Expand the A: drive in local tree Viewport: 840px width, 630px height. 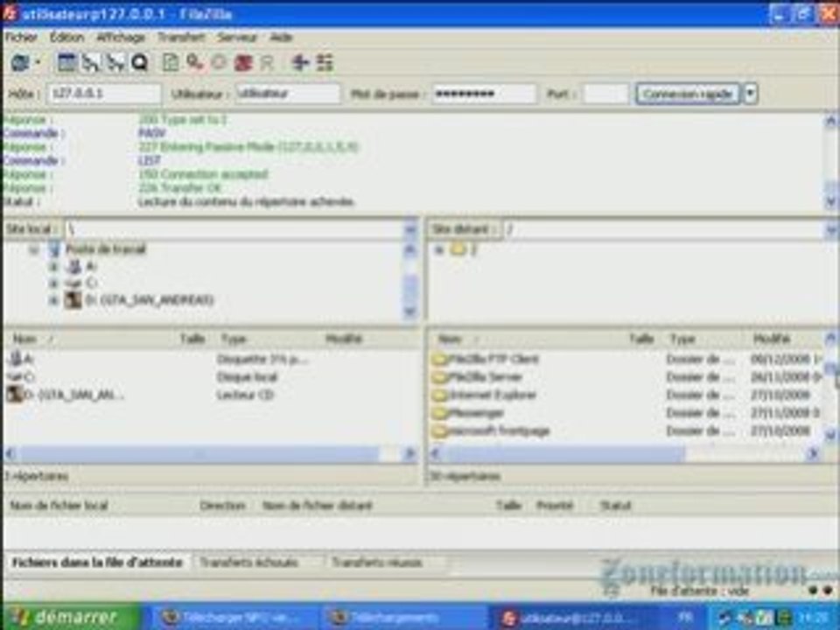click(53, 266)
